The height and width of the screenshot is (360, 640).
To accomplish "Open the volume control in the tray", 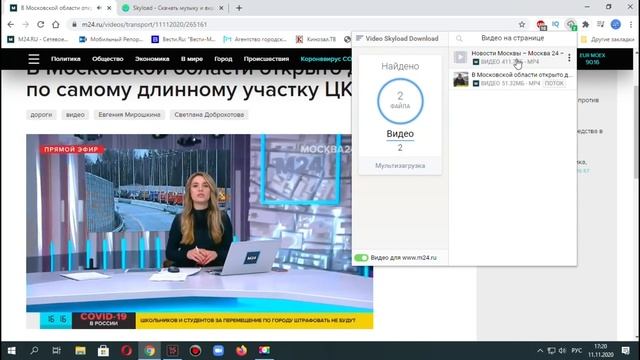I will (562, 351).
